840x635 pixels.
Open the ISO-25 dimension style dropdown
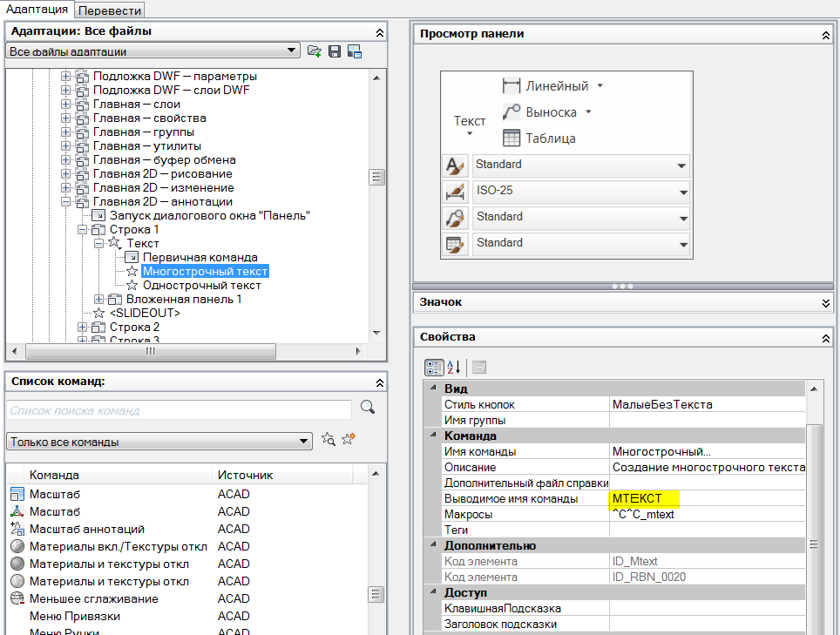click(x=683, y=193)
